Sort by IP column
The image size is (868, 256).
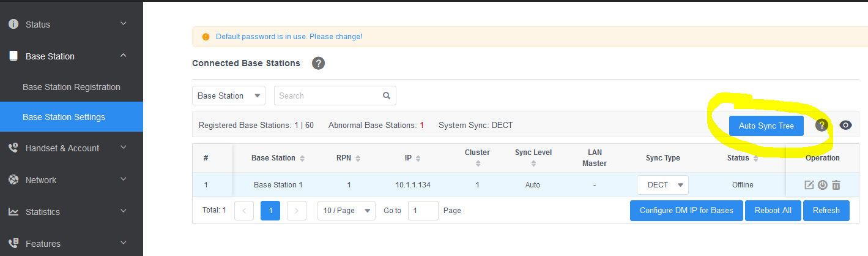click(x=418, y=158)
